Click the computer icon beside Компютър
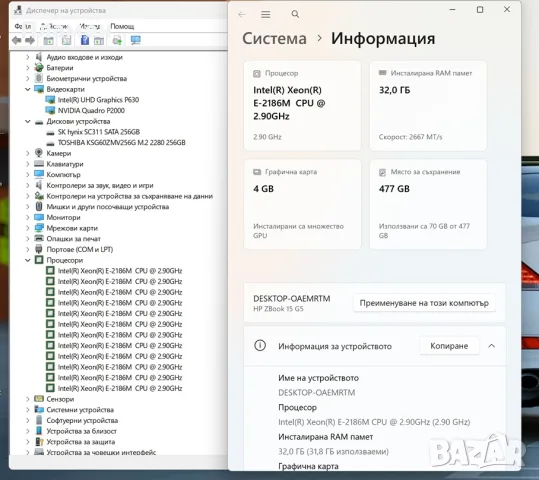Screen dimensions: 539x480 pyautogui.click(x=39, y=174)
